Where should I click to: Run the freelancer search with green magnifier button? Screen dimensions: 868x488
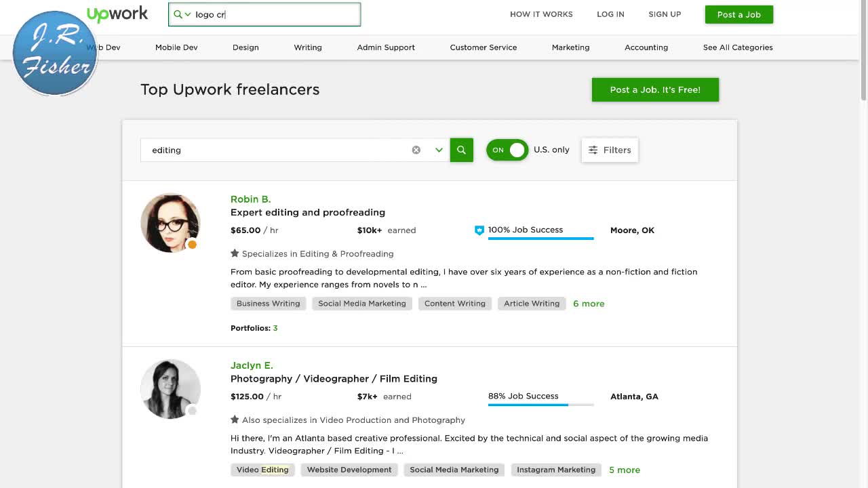click(x=461, y=150)
